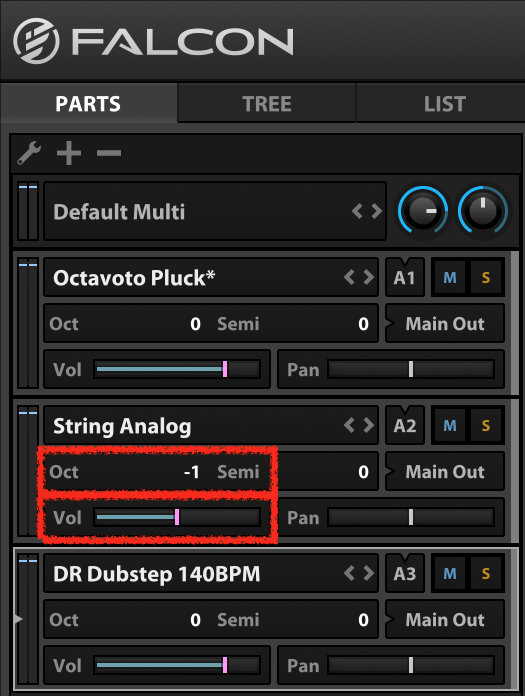Select the DR Dubstep 140BPM part name

pyautogui.click(x=157, y=574)
